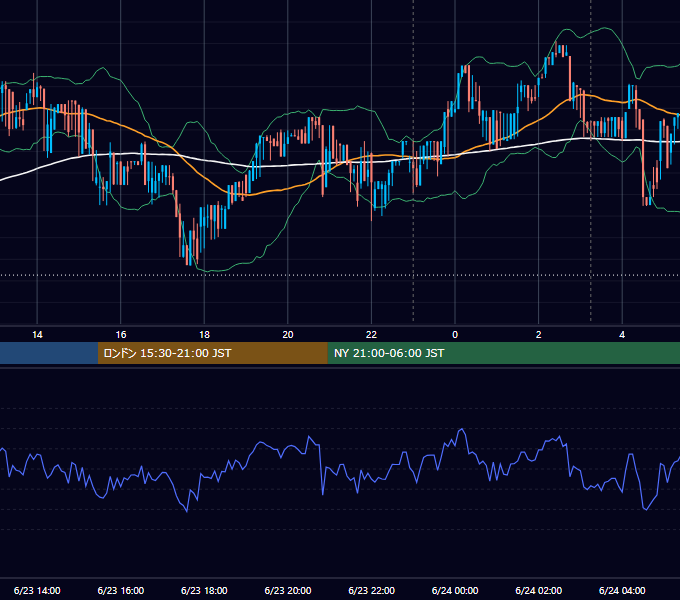
Task: Click the 18 label on upper time axis
Action: click(x=204, y=335)
